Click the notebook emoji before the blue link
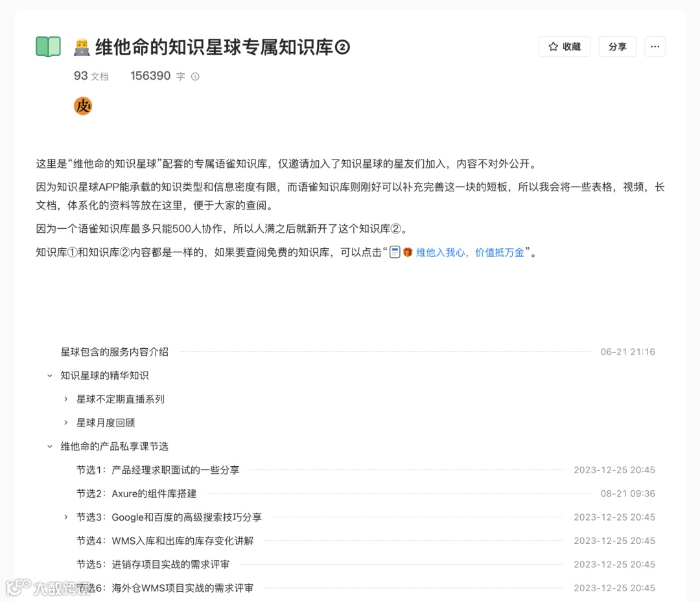 [x=395, y=252]
